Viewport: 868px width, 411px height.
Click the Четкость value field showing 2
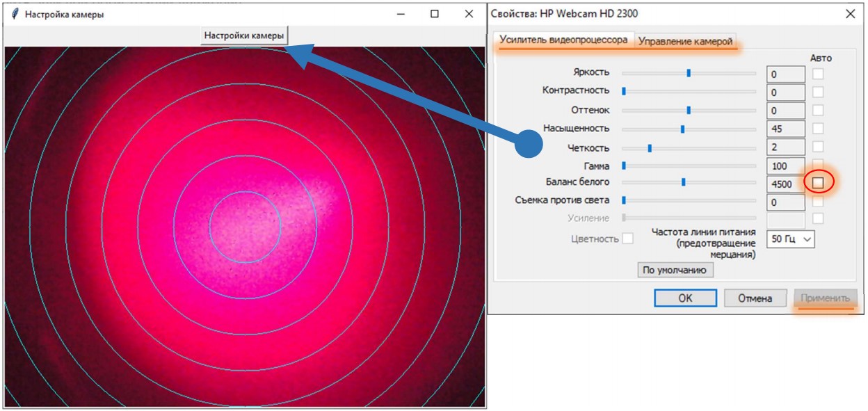pos(786,147)
